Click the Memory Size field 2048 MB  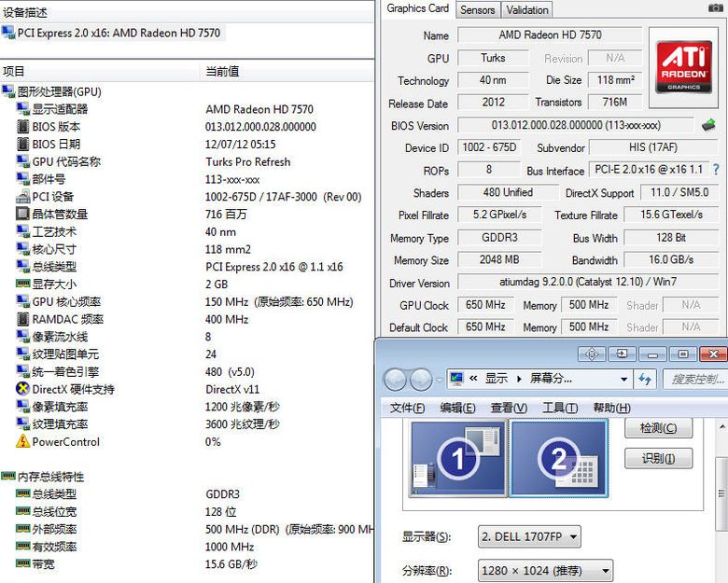point(499,259)
